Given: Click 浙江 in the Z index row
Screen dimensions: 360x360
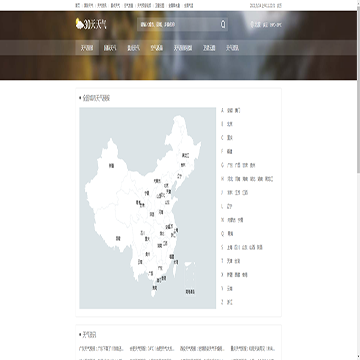Looking at the screenshot, I should click(x=230, y=302).
